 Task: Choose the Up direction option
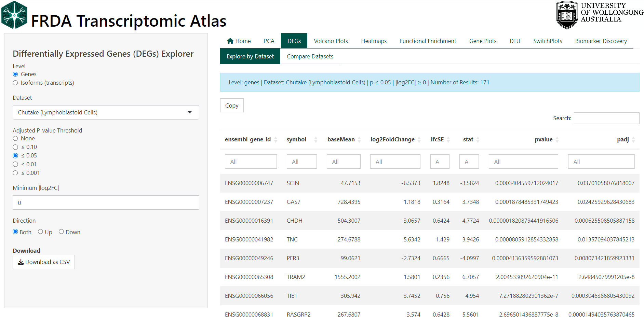click(x=41, y=232)
